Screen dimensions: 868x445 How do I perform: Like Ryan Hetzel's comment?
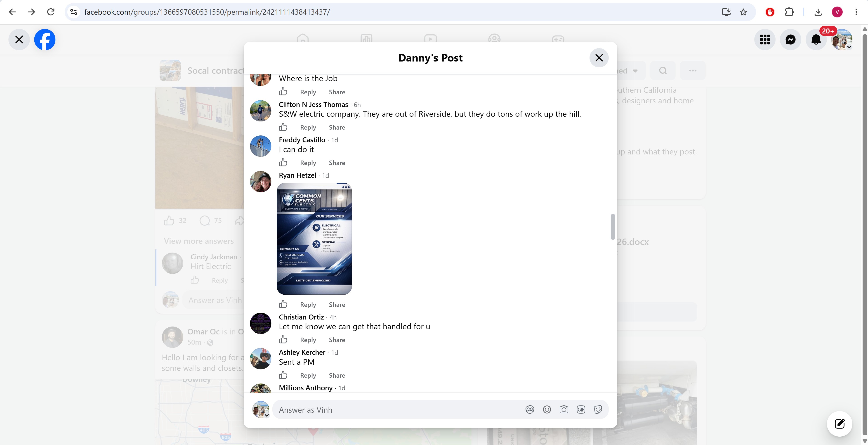coord(283,304)
